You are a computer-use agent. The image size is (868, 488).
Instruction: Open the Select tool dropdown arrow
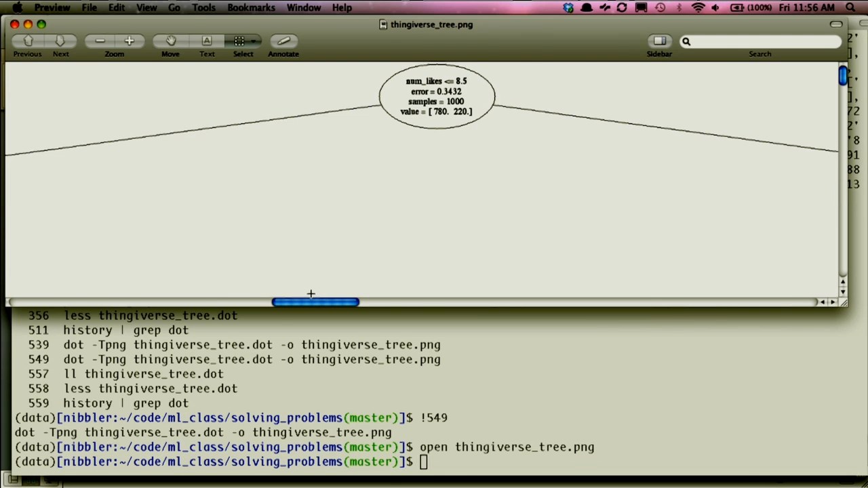[x=255, y=41]
